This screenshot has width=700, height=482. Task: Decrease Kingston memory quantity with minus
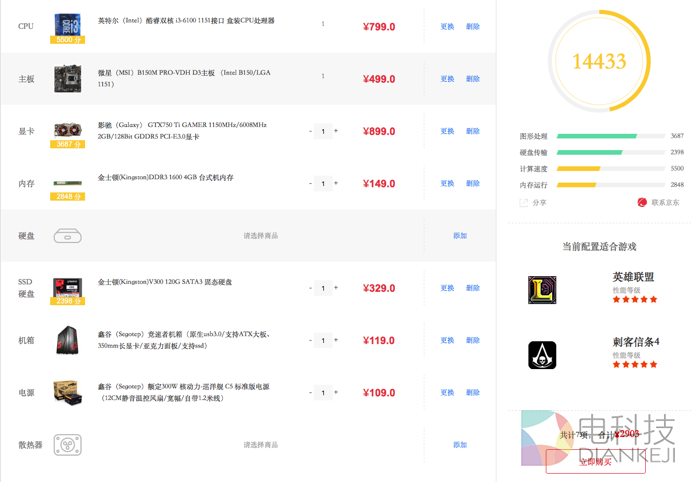pos(311,183)
